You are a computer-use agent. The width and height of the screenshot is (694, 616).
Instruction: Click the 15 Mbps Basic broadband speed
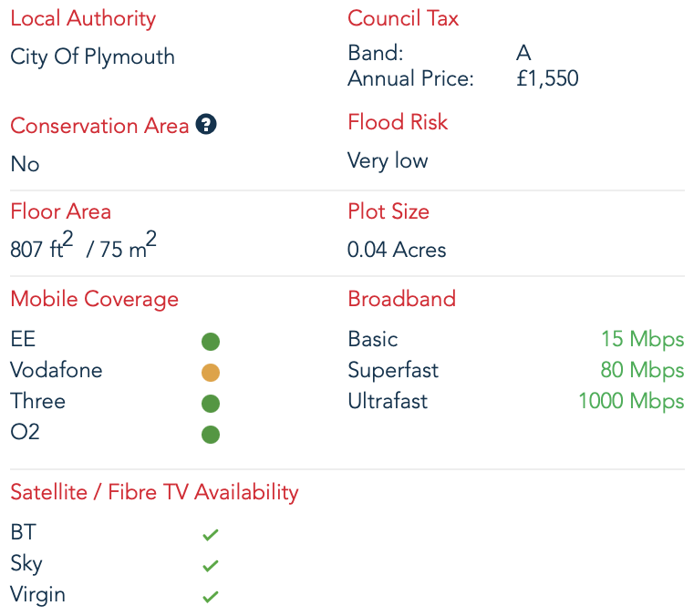[642, 340]
